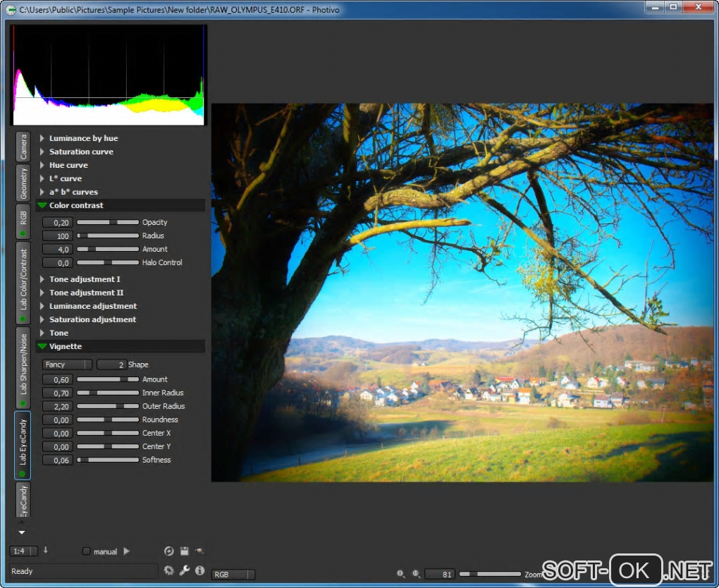Click the histogram display
Viewport: 719px width, 588px height.
tap(109, 75)
